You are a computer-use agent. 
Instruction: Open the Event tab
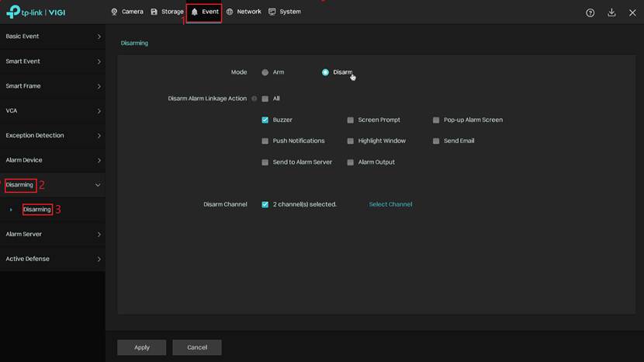pyautogui.click(x=204, y=12)
